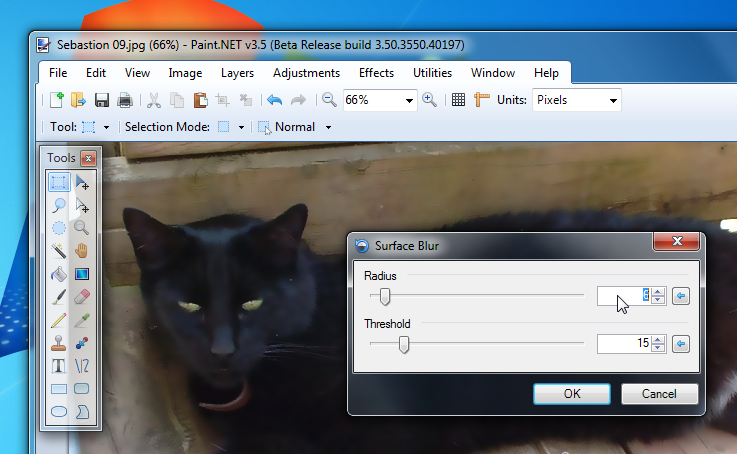Select the Paint Bucket tool

(59, 274)
